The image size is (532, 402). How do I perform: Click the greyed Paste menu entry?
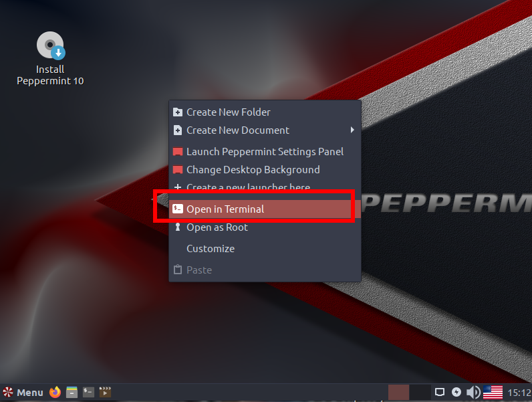[x=265, y=270]
